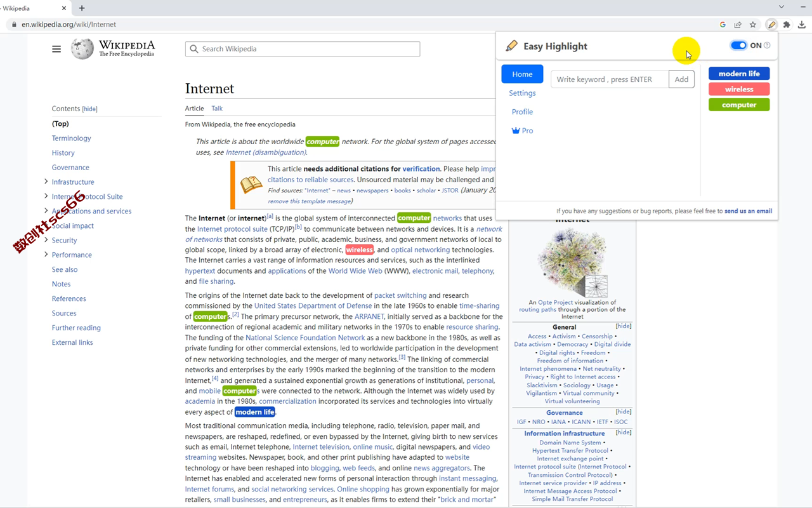Open the Net neutrality infobox link
812x508 pixels.
601,369
